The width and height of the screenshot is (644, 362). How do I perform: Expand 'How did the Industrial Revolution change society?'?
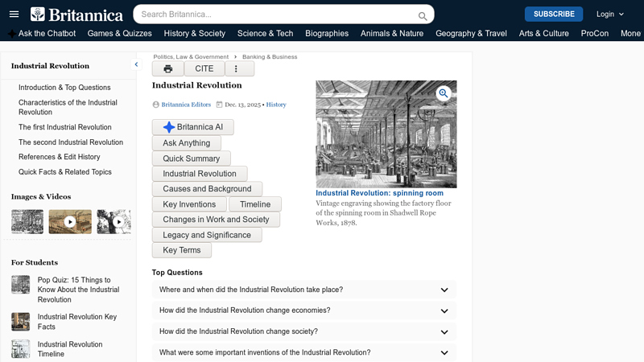coord(304,331)
